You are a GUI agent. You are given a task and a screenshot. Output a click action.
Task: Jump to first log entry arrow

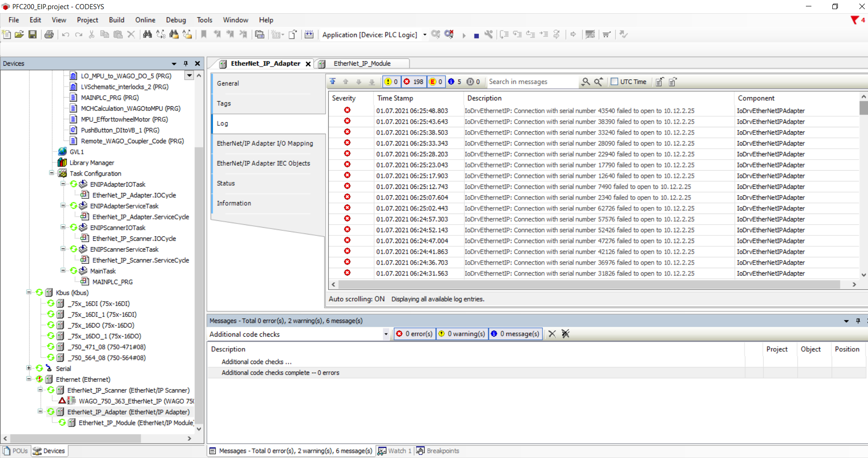333,82
